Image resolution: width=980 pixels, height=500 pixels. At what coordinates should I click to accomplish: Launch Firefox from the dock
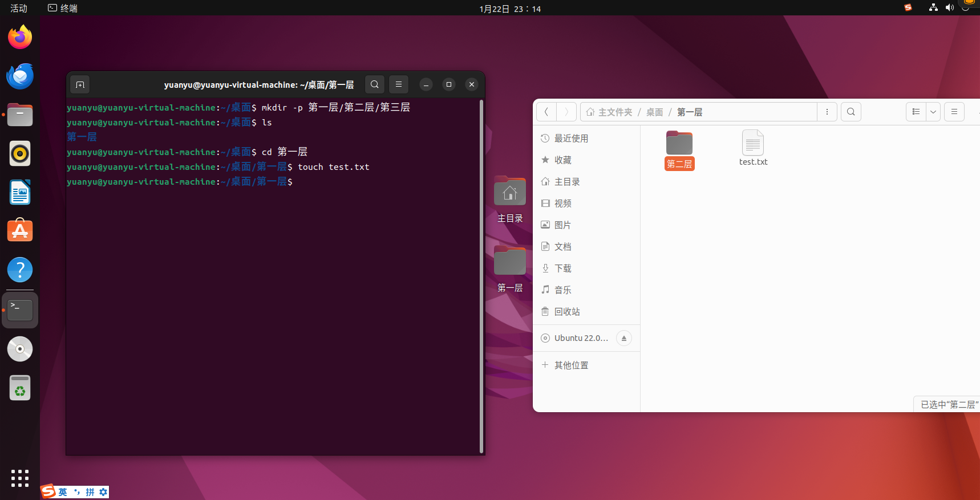coord(20,38)
